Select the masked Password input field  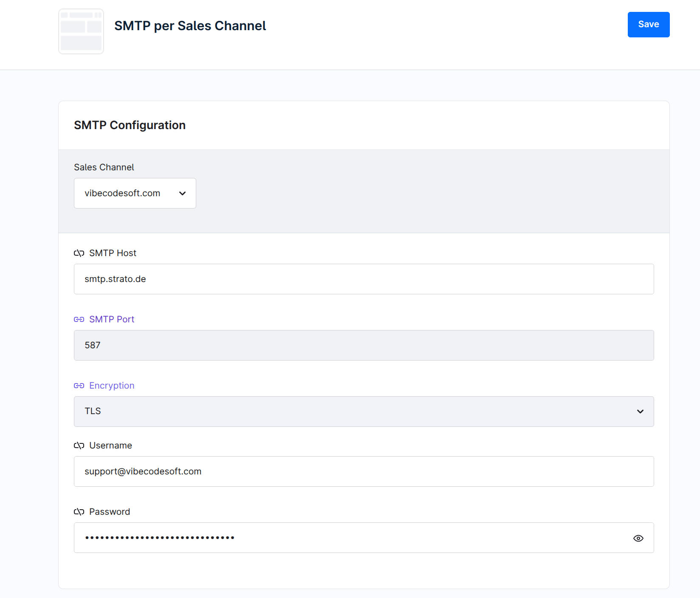click(353, 538)
